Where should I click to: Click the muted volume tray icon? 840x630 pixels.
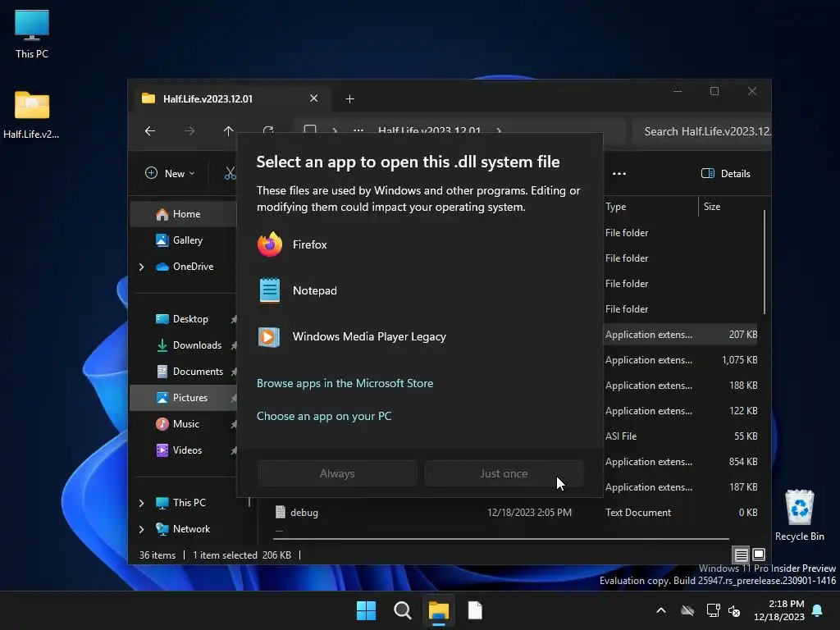[734, 610]
